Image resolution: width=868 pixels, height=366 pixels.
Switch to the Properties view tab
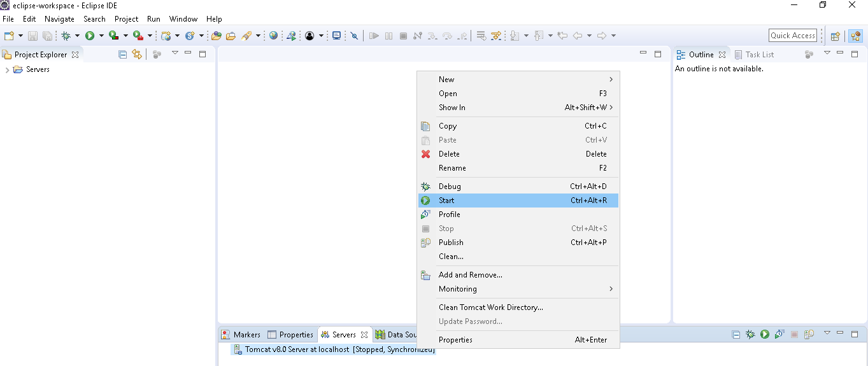point(290,335)
